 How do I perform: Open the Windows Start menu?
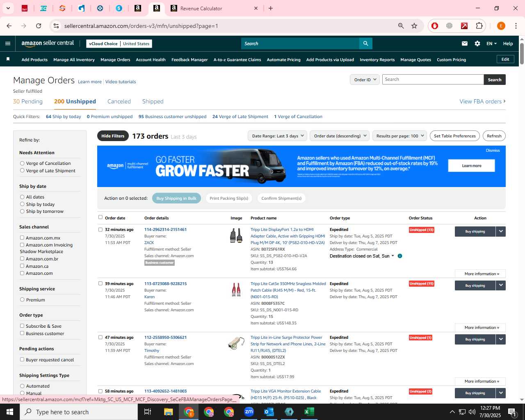coord(10,412)
